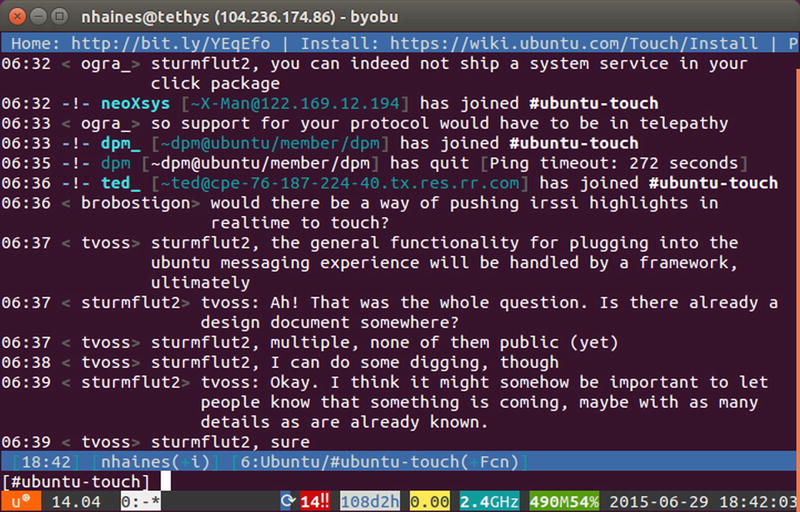The height and width of the screenshot is (512, 800).
Task: Click the nick ted_ in join message
Action: (120, 183)
